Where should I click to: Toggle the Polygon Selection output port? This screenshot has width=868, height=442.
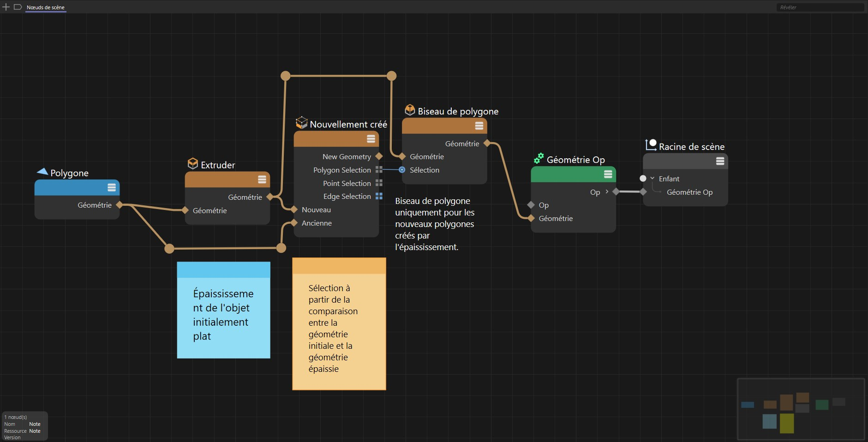click(379, 170)
